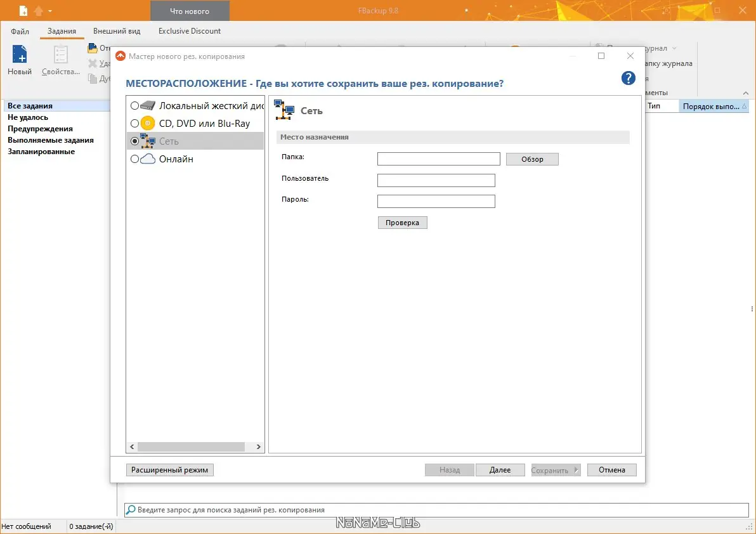
Task: Open the Сохранить button dropdown arrow
Action: tap(576, 470)
